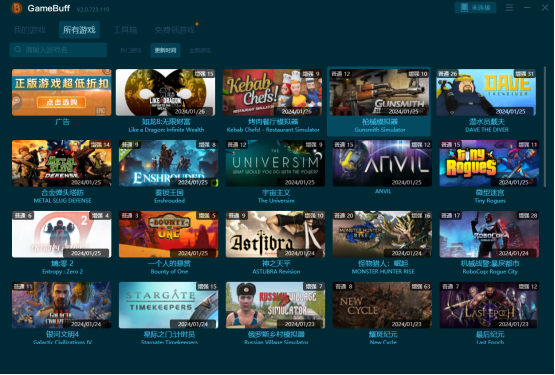The width and height of the screenshot is (555, 375).
Task: Minimize the GameBuff window
Action: 527,7
